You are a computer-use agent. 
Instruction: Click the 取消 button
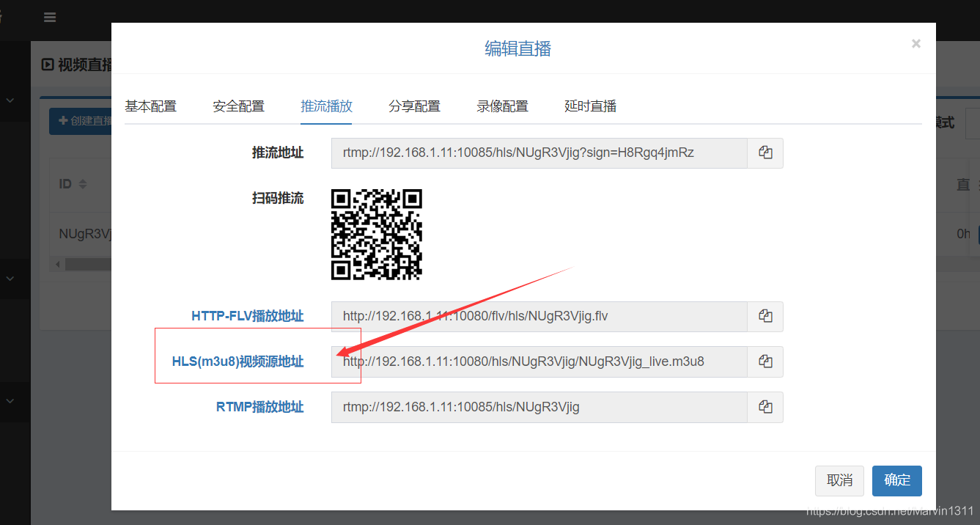[x=839, y=481]
